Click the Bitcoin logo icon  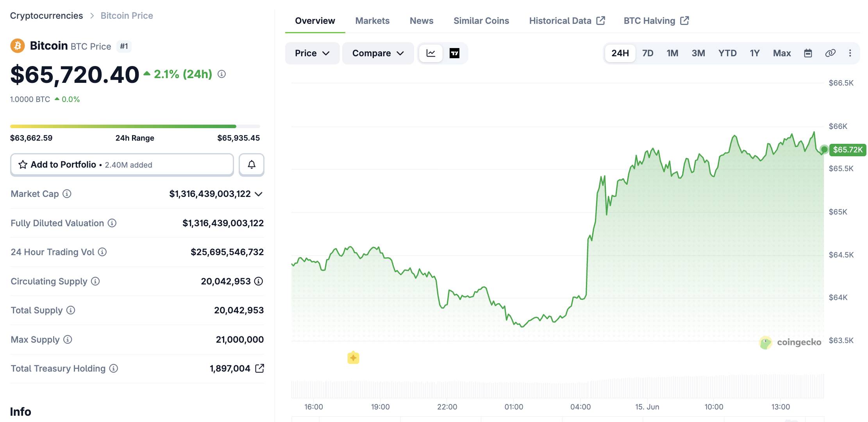[x=17, y=46]
